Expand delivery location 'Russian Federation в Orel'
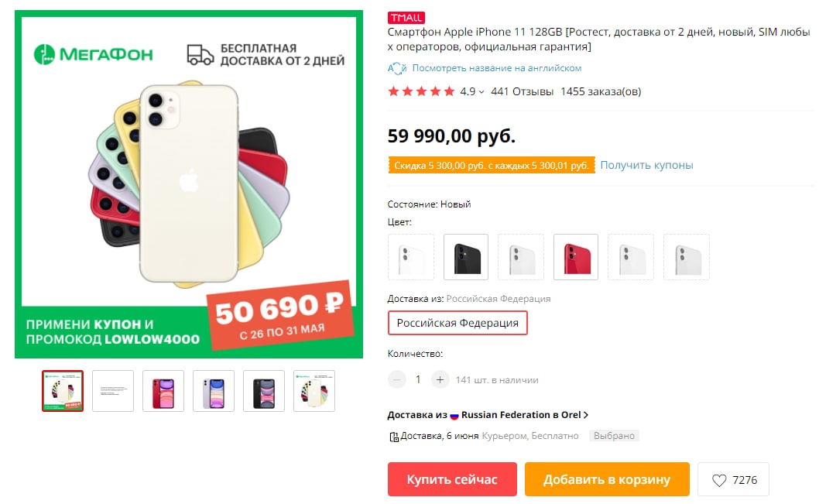Image resolution: width=819 pixels, height=504 pixels. [586, 415]
